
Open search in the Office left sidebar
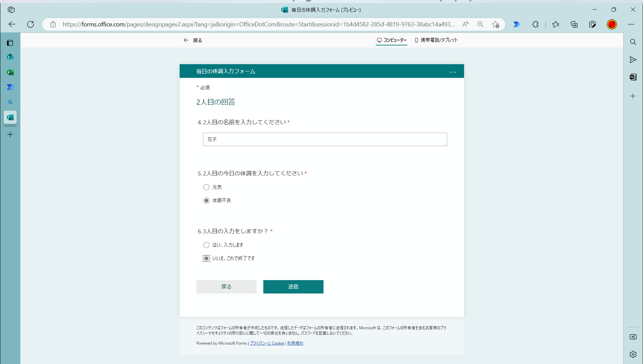click(x=10, y=102)
